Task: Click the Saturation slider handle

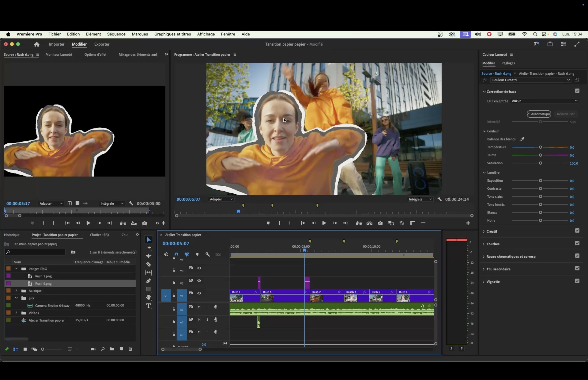Action: (x=540, y=163)
